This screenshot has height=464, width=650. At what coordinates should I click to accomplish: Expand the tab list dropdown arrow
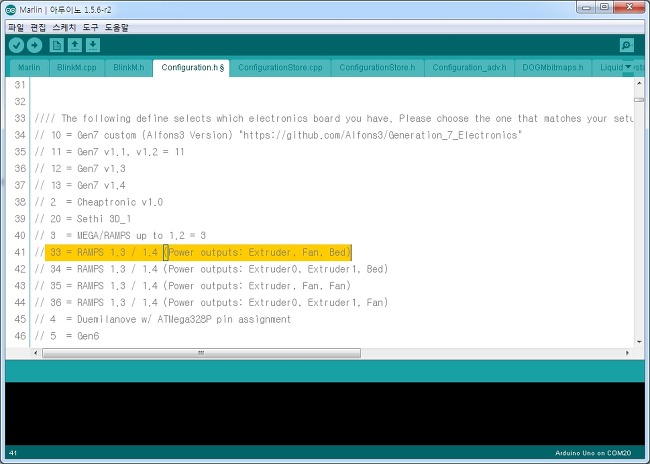(x=628, y=67)
